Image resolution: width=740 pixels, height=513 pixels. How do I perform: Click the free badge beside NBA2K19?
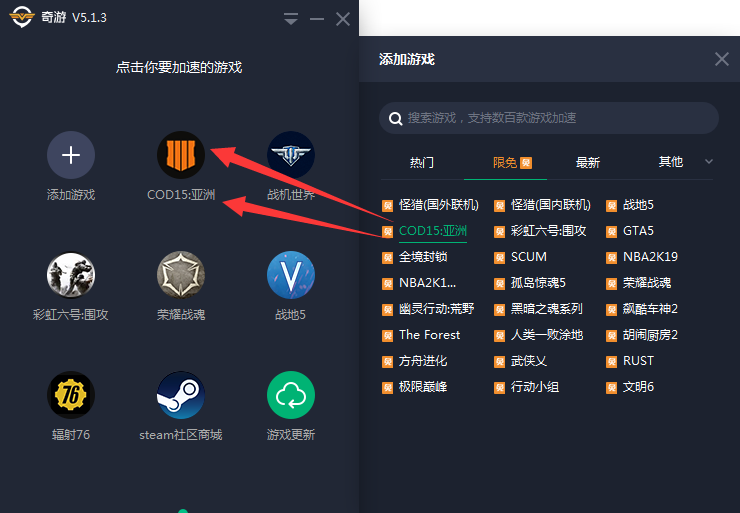coord(611,258)
